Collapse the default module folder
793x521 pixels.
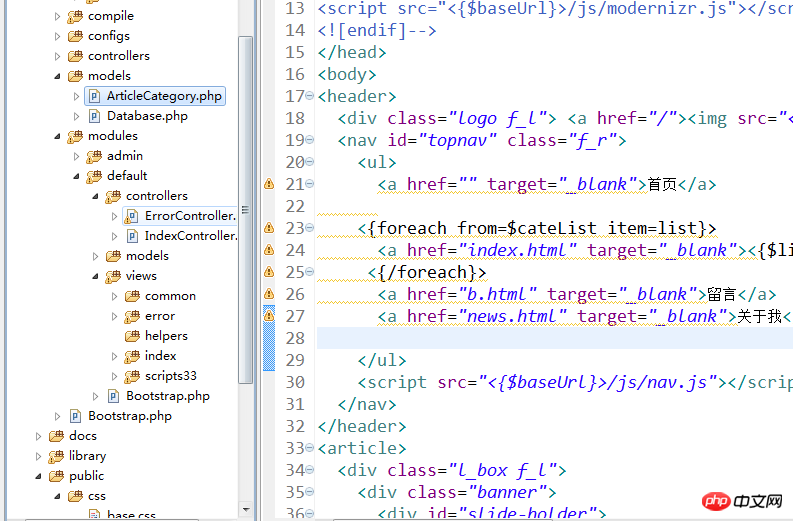pos(76,177)
